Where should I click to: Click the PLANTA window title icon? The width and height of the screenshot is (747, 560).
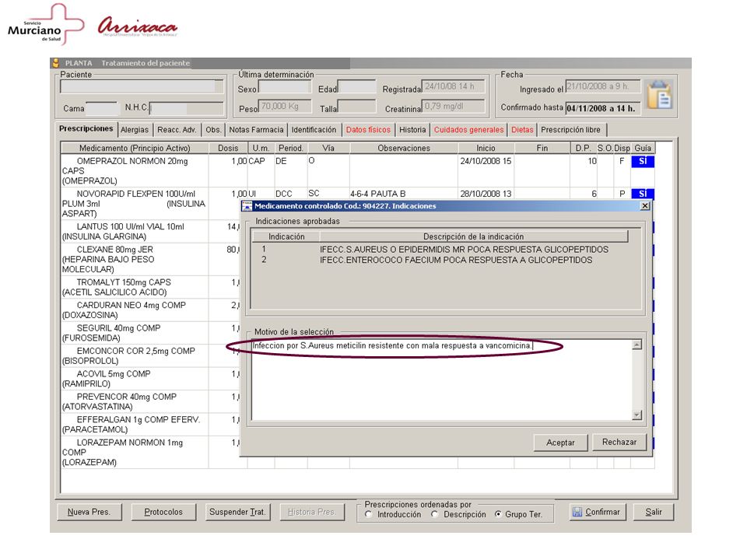(x=56, y=63)
